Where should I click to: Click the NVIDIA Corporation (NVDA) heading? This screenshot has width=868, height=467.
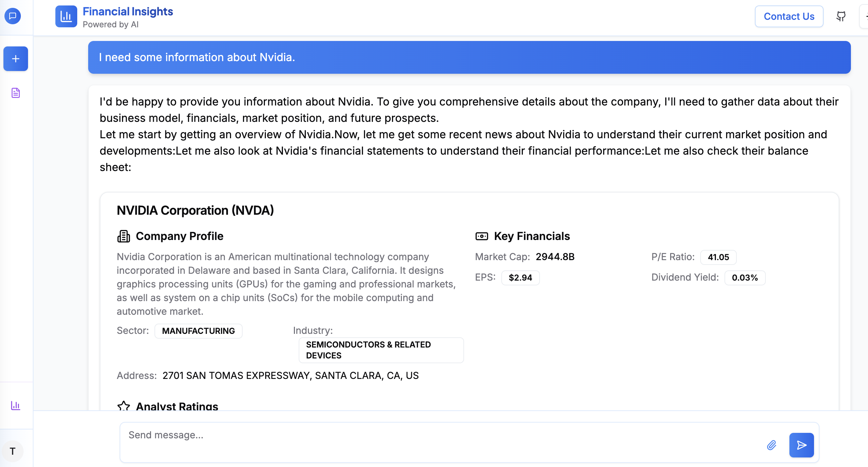pyautogui.click(x=195, y=211)
